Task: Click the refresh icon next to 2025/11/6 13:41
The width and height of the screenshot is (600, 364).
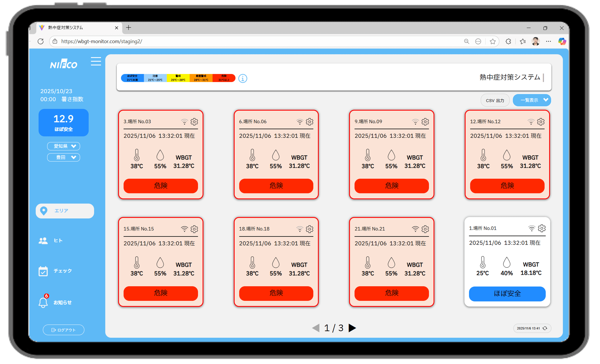Action: (x=545, y=328)
